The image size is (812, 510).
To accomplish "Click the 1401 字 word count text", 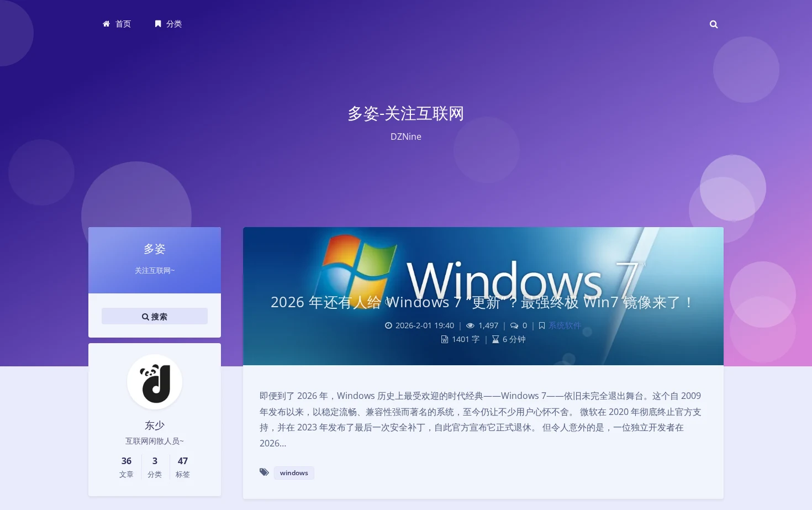I will click(466, 339).
